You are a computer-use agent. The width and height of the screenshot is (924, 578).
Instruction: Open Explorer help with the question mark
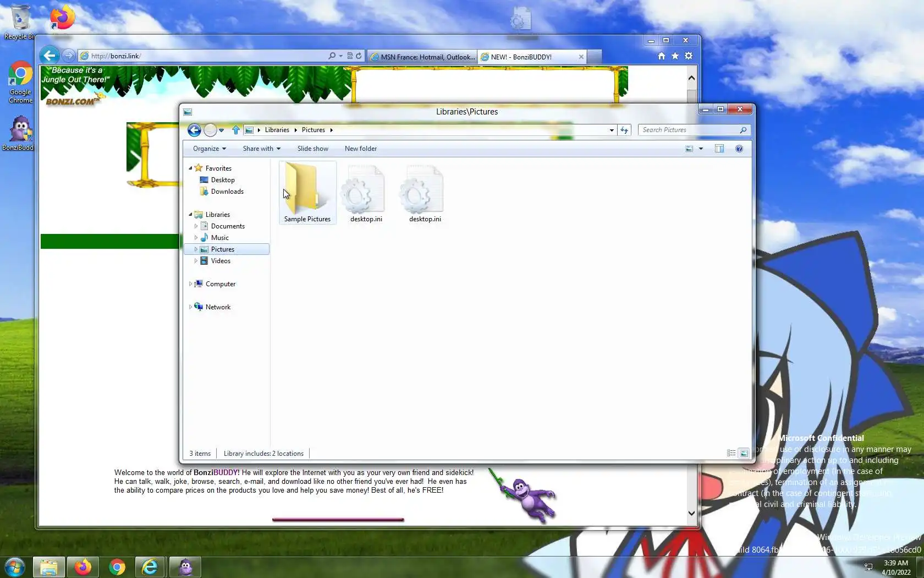(x=739, y=149)
